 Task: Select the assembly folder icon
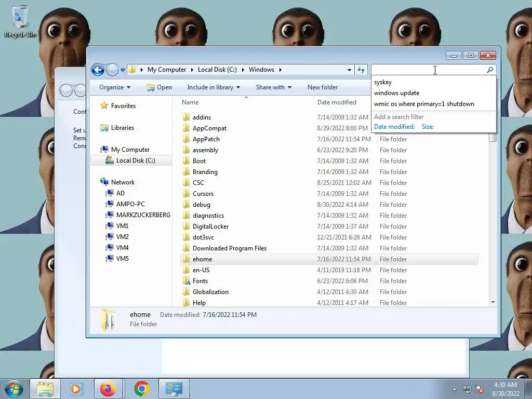[186, 150]
